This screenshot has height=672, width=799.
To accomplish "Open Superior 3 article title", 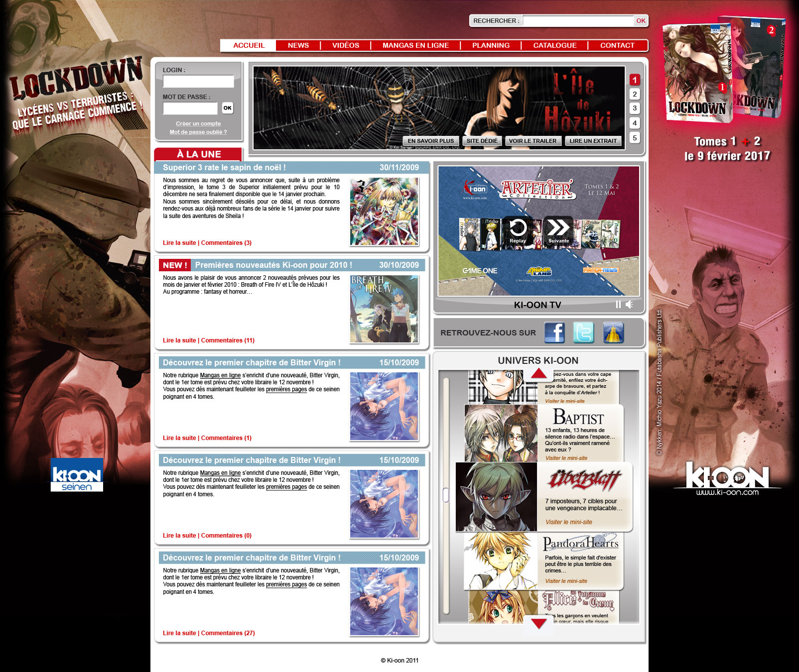I will coord(224,168).
